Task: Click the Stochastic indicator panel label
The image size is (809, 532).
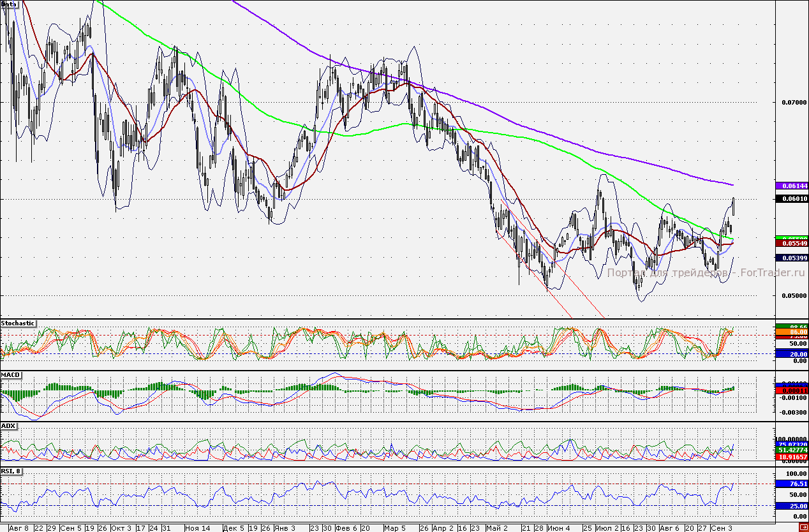Action: [x=18, y=323]
